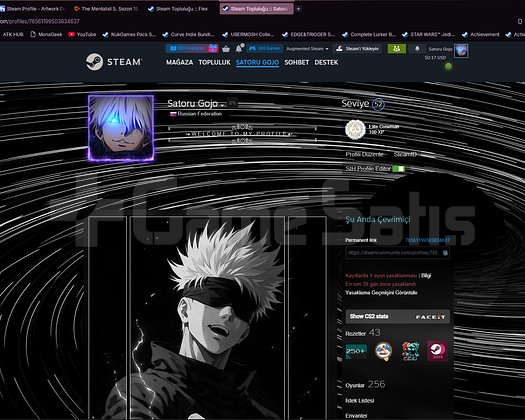Click the browser address bar URL
The height and width of the screenshot is (420, 525).
click(40, 21)
